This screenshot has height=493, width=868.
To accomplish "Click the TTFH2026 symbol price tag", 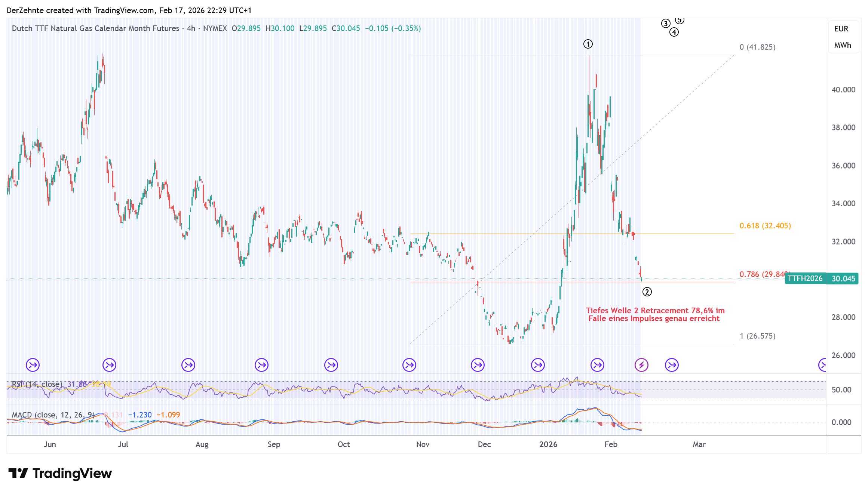I will click(x=805, y=278).
